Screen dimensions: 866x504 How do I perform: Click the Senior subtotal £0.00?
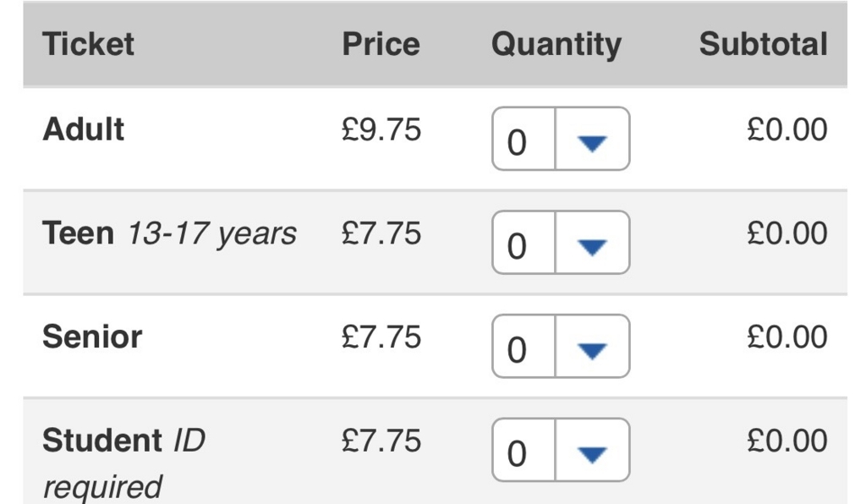(x=787, y=337)
